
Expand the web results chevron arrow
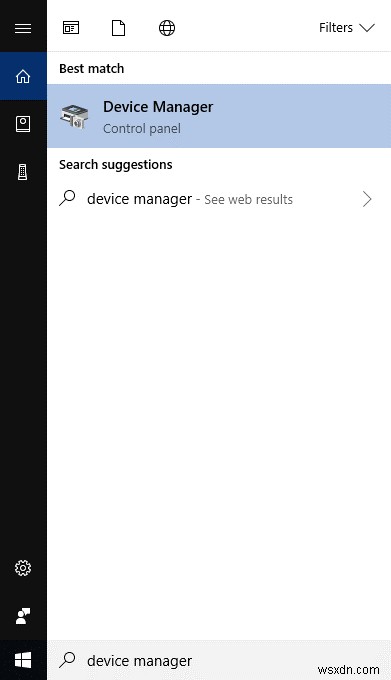pyautogui.click(x=367, y=199)
